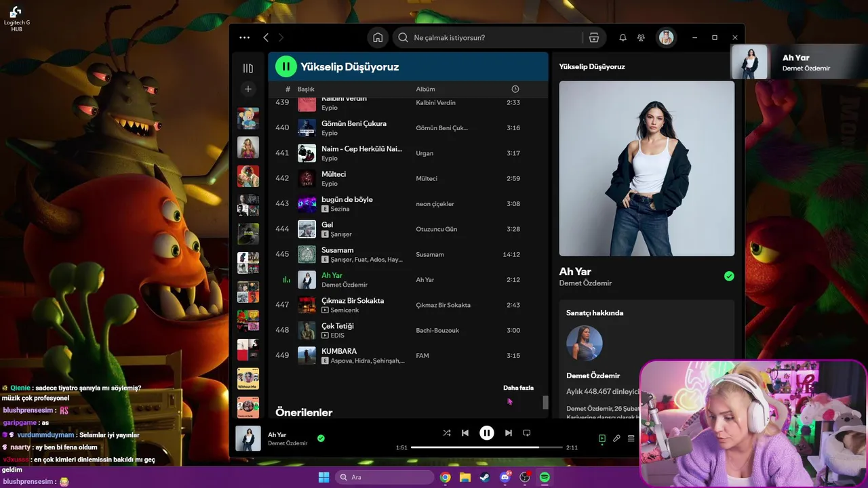
Task: Open artist link Sezina
Action: pos(340,209)
